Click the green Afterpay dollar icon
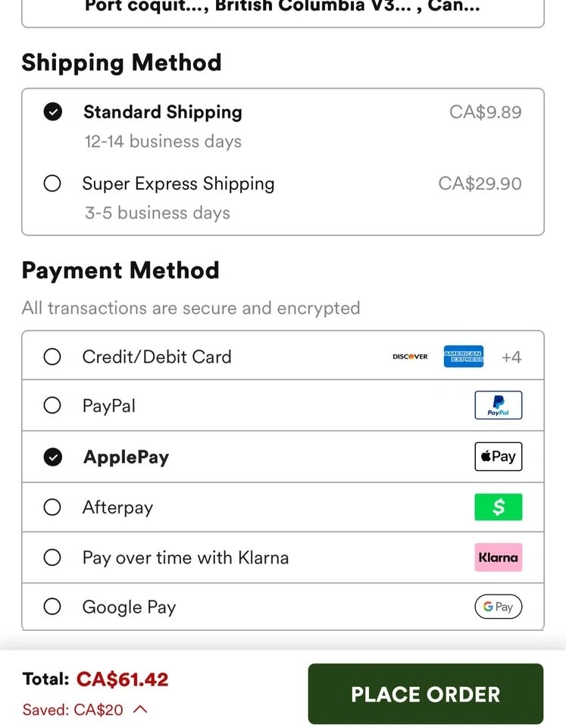 pos(498,507)
